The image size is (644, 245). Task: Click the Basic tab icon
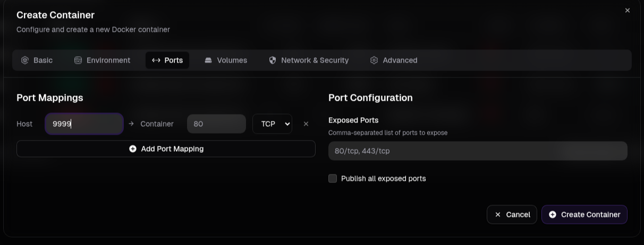click(x=24, y=60)
